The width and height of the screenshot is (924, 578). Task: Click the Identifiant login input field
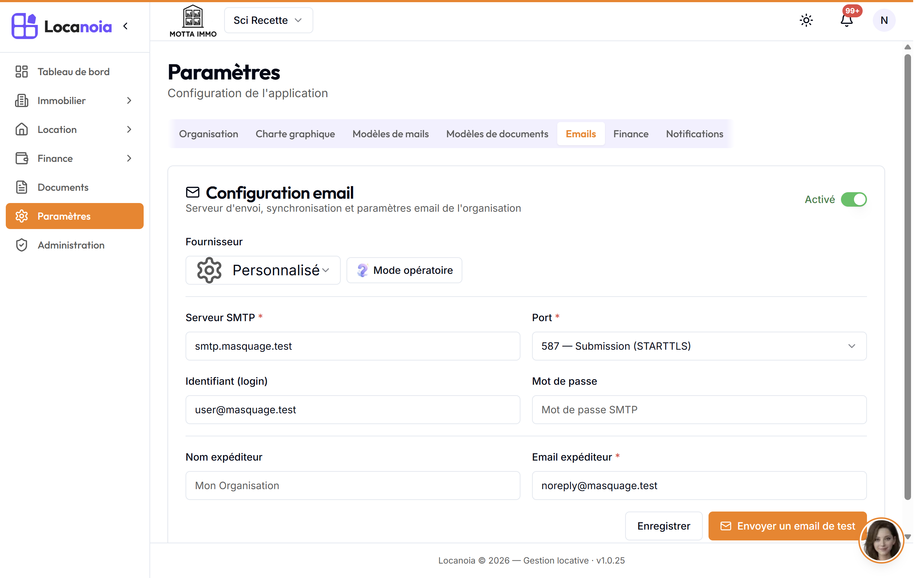pyautogui.click(x=352, y=410)
